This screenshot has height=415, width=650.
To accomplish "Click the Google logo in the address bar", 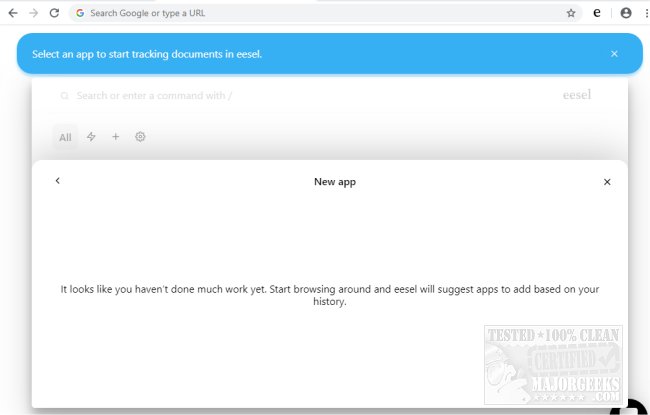I will (x=80, y=13).
